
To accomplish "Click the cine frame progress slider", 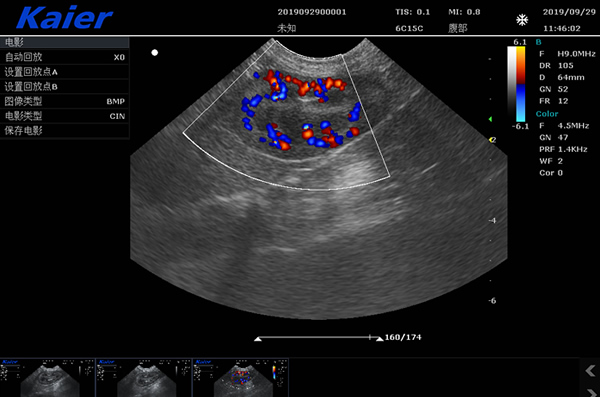I will click(318, 338).
